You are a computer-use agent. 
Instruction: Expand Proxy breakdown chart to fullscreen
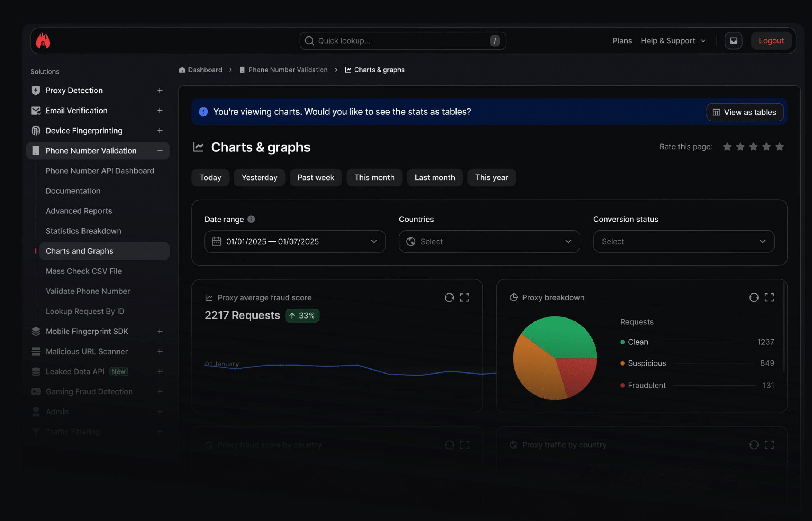(x=769, y=297)
